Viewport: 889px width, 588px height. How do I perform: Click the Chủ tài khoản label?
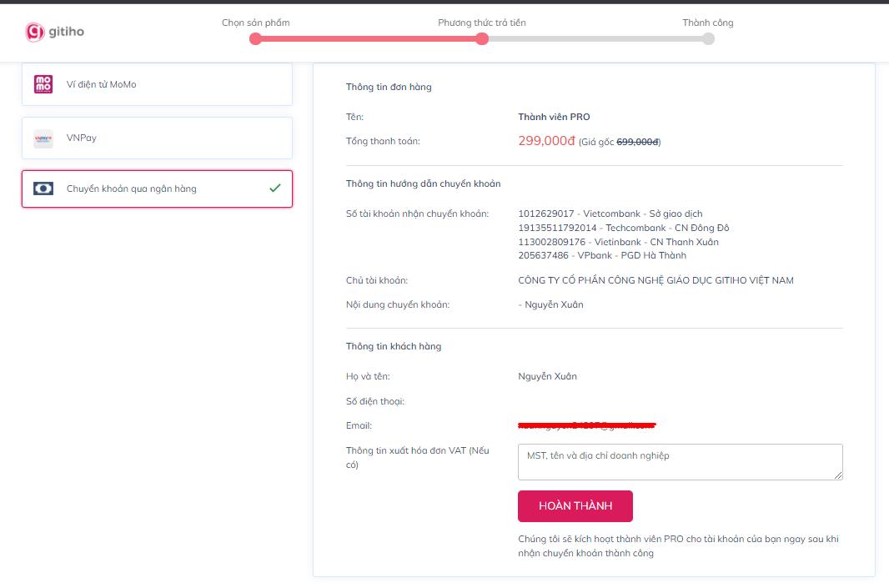[x=377, y=281]
